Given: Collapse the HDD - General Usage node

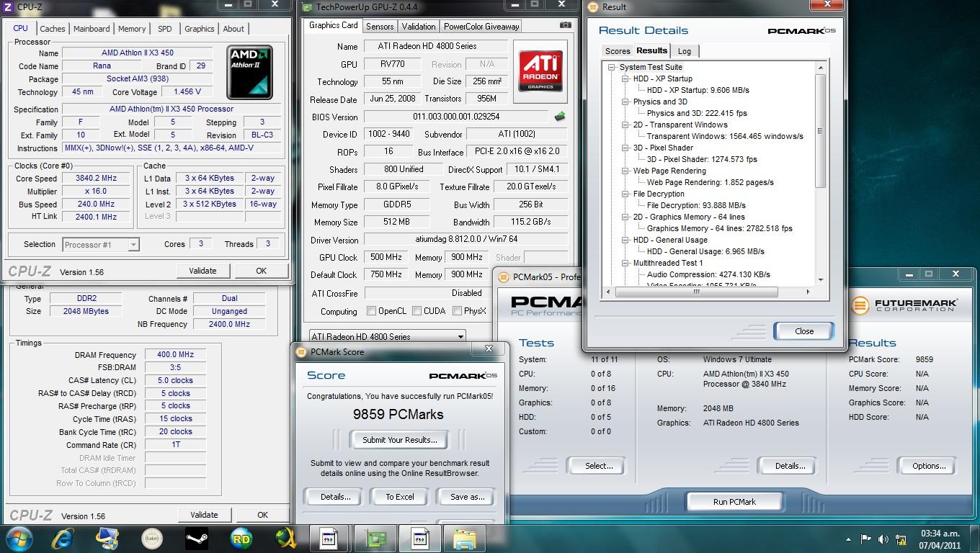Looking at the screenshot, I should tap(625, 240).
